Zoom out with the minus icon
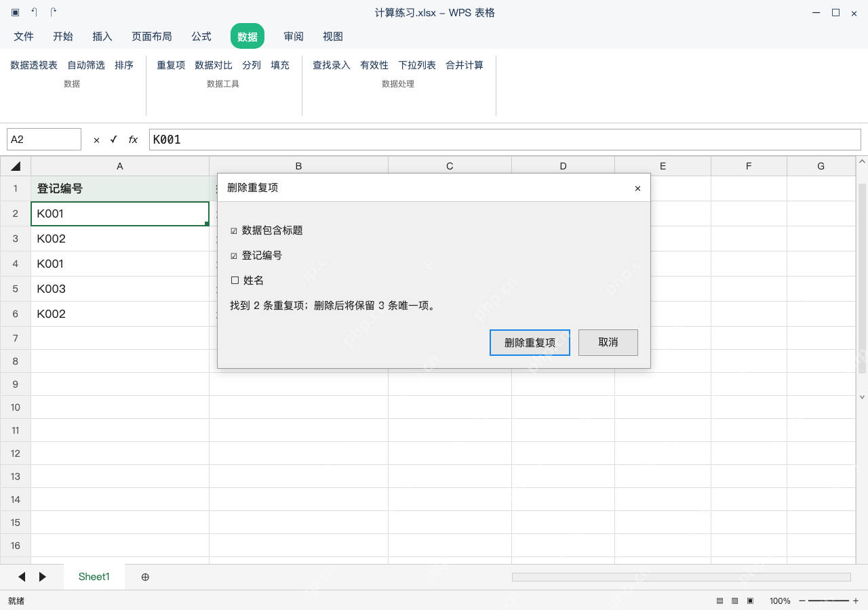Screen dimensions: 868x610 802,601
